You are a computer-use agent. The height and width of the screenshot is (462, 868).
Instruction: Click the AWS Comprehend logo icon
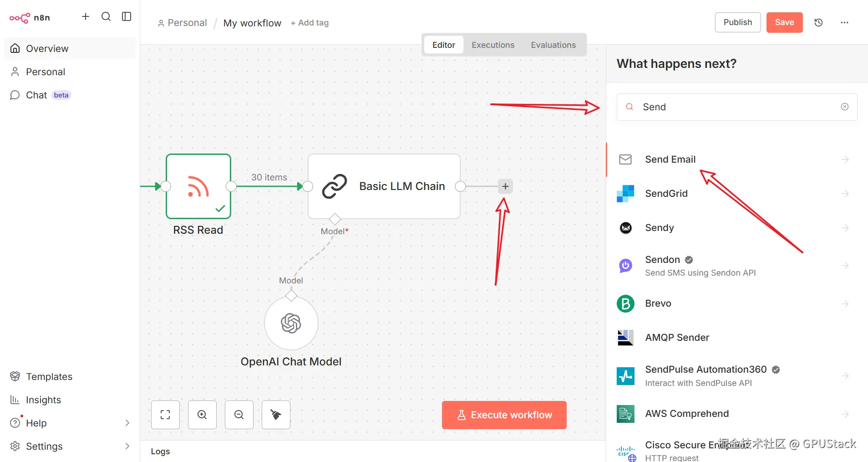click(x=625, y=414)
